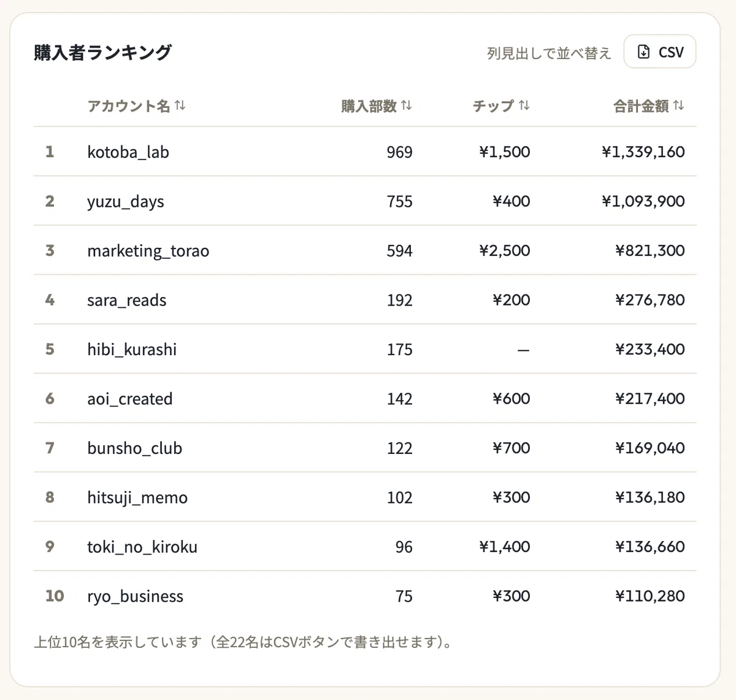
Task: Click ryo_business at rank 10
Action: [136, 596]
